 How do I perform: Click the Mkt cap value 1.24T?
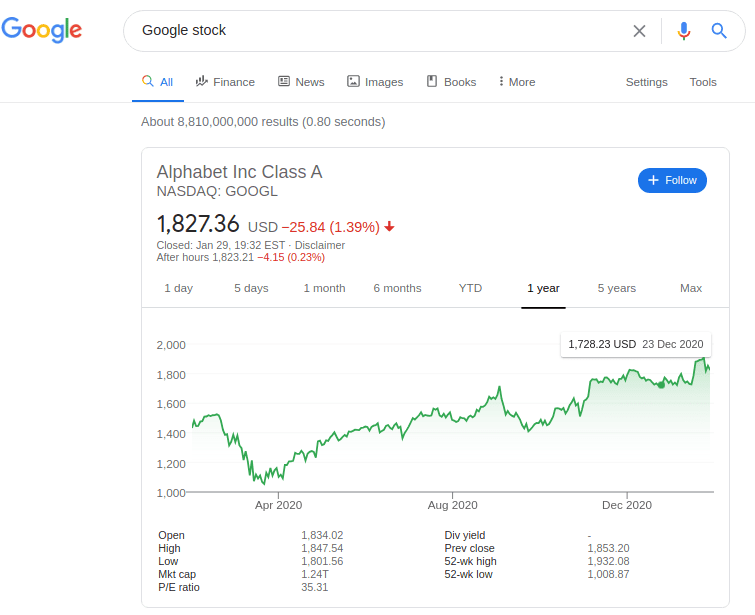click(315, 575)
